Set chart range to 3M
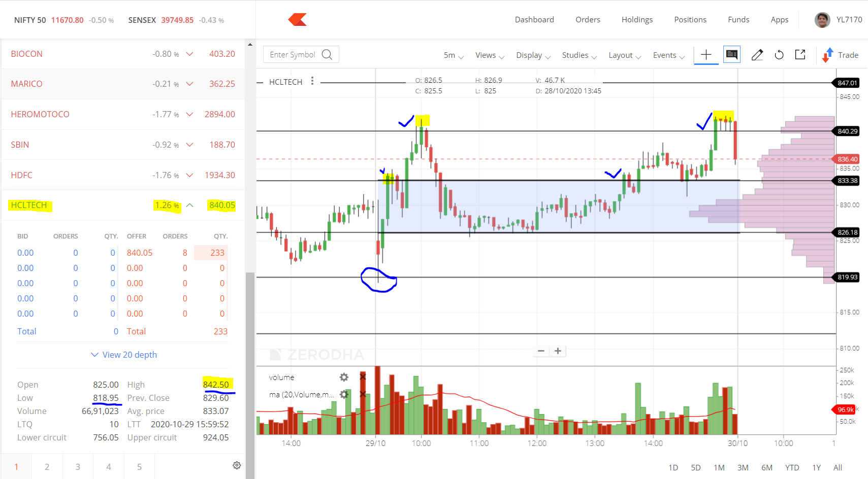The height and width of the screenshot is (479, 868). pos(743,467)
